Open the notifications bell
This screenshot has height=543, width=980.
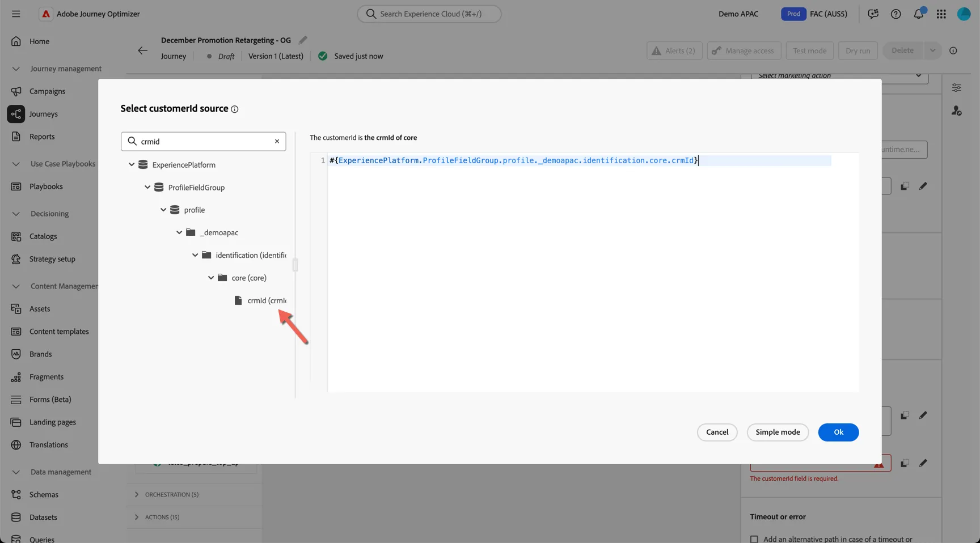click(x=919, y=14)
